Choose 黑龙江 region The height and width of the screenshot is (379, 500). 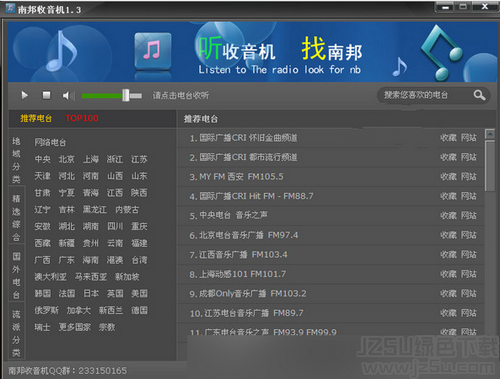point(95,210)
